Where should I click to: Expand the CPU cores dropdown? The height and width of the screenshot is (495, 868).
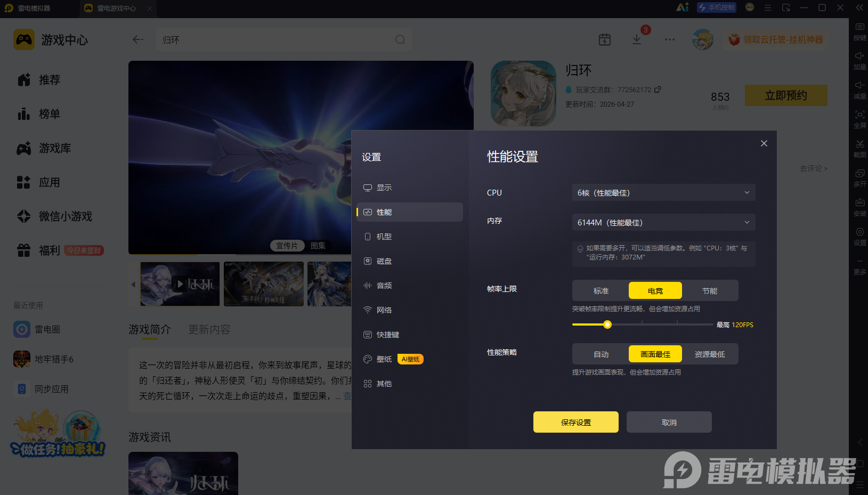(x=663, y=192)
